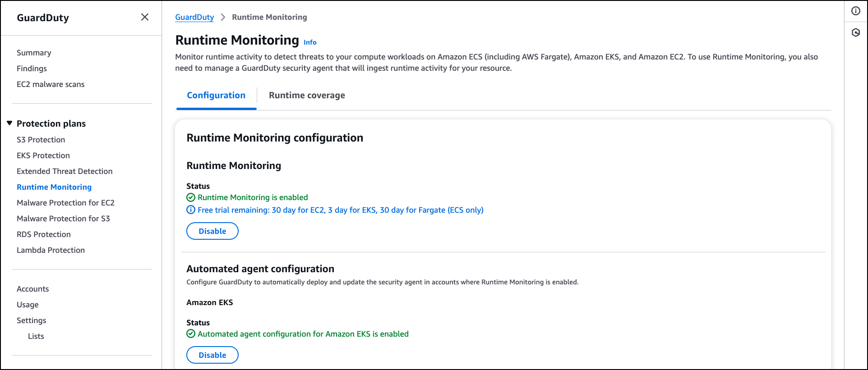Click the free trial info circle icon
This screenshot has width=868, height=370.
click(191, 210)
